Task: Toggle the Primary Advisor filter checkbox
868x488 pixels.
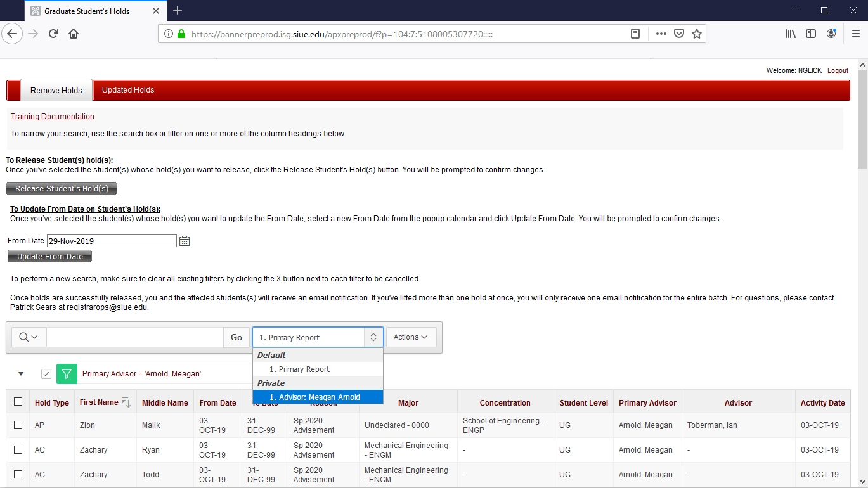Action: click(x=46, y=374)
